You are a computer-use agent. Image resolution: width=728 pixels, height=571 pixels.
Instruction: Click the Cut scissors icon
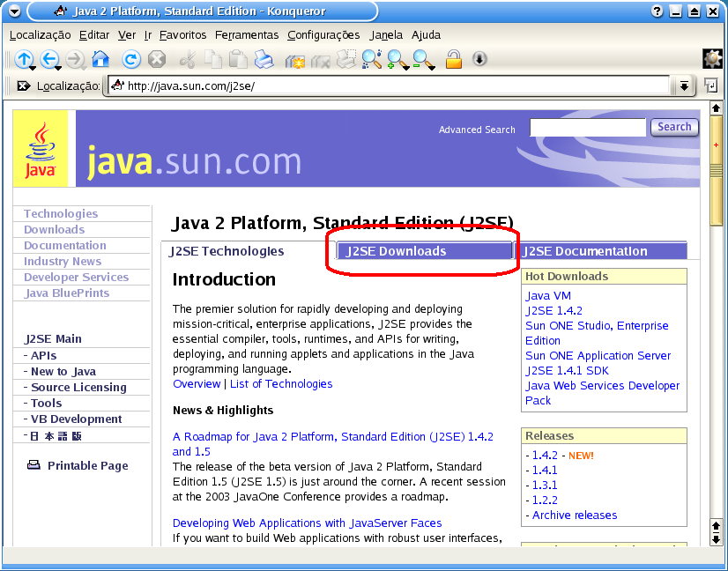(x=188, y=59)
